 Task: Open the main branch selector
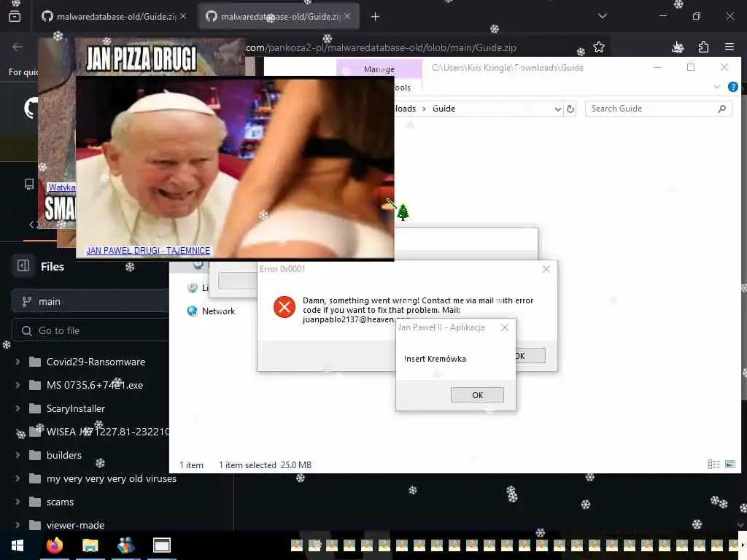pyautogui.click(x=90, y=301)
